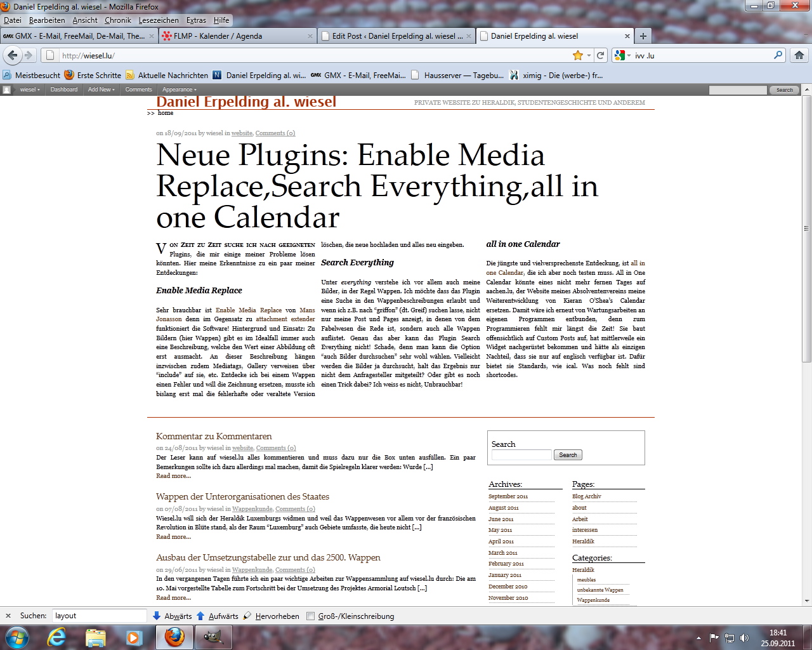812x650 pixels.
Task: Open the Lesezeichen menu
Action: tap(157, 20)
